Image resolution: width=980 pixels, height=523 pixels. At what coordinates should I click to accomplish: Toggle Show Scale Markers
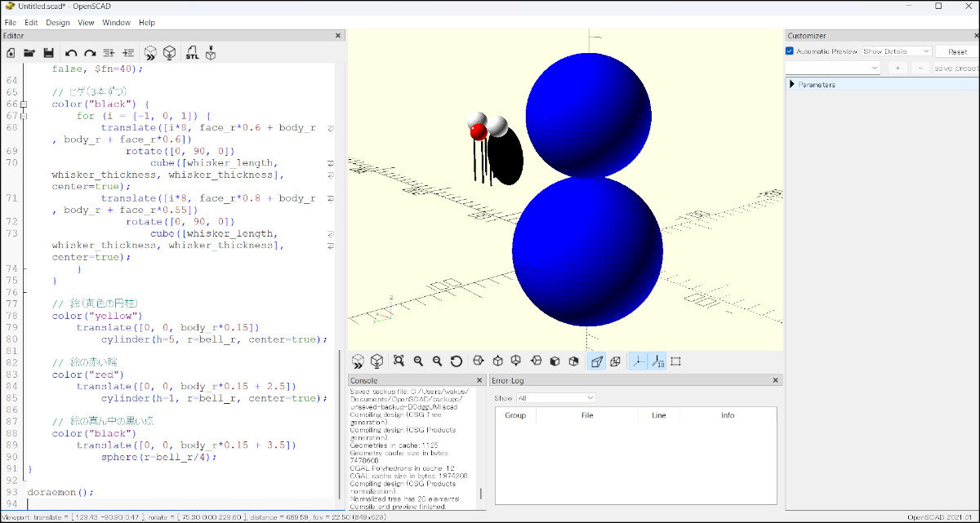click(657, 361)
